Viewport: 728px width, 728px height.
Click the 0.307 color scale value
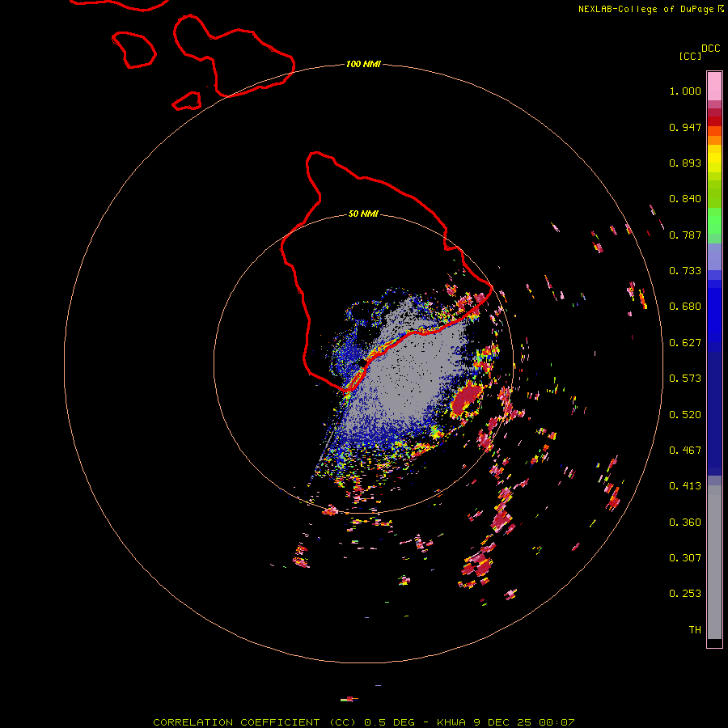[x=685, y=558]
